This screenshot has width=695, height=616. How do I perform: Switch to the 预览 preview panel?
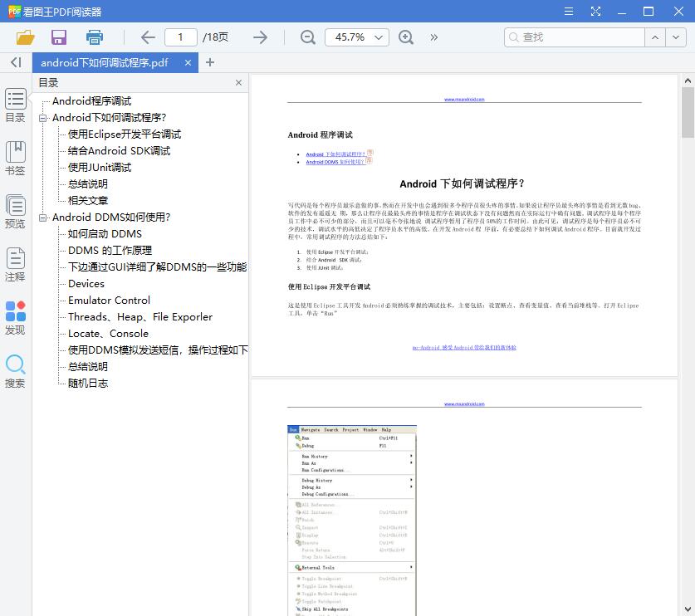(15, 212)
